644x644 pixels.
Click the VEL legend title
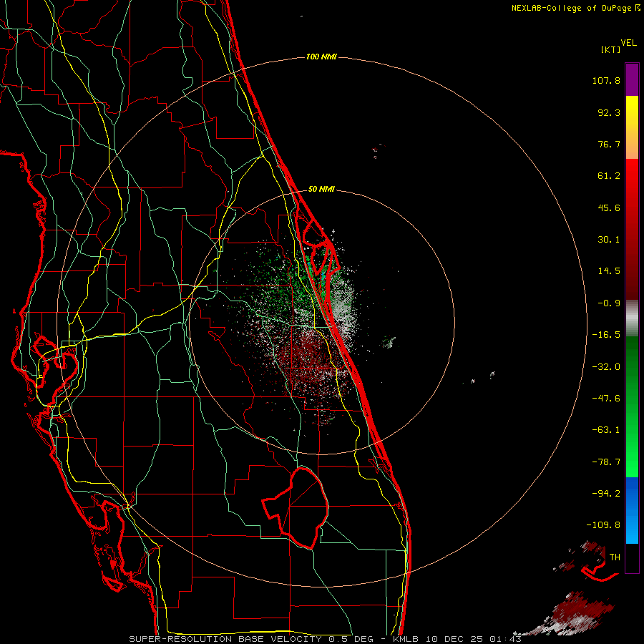tap(628, 42)
